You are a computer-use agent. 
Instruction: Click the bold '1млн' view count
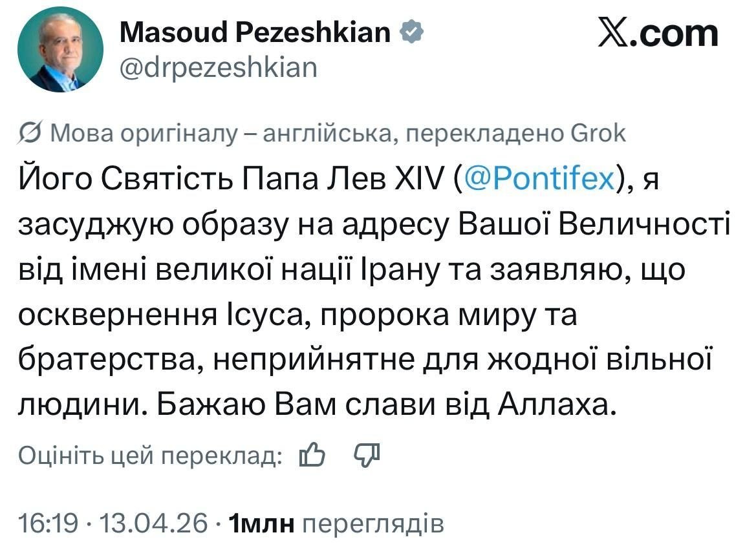[263, 523]
